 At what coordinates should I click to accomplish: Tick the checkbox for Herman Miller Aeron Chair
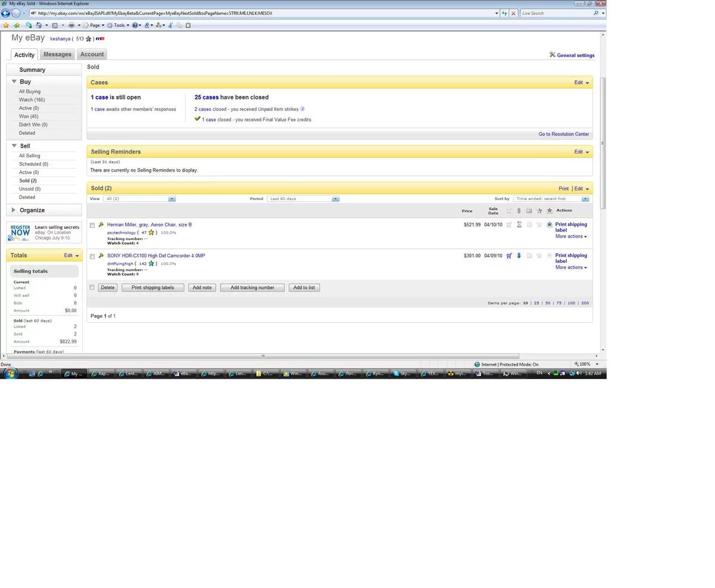coord(92,225)
